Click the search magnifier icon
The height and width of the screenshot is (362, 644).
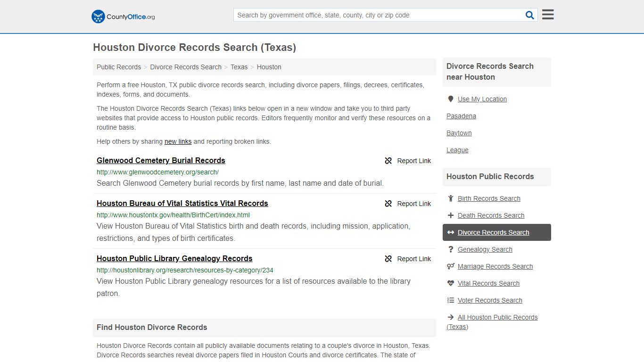coord(530,15)
